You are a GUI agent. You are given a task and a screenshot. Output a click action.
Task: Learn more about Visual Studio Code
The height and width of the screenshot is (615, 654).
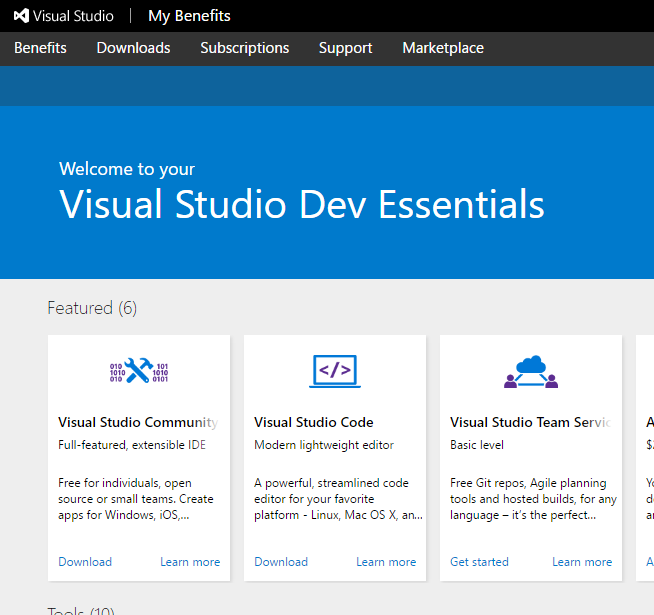tap(386, 562)
